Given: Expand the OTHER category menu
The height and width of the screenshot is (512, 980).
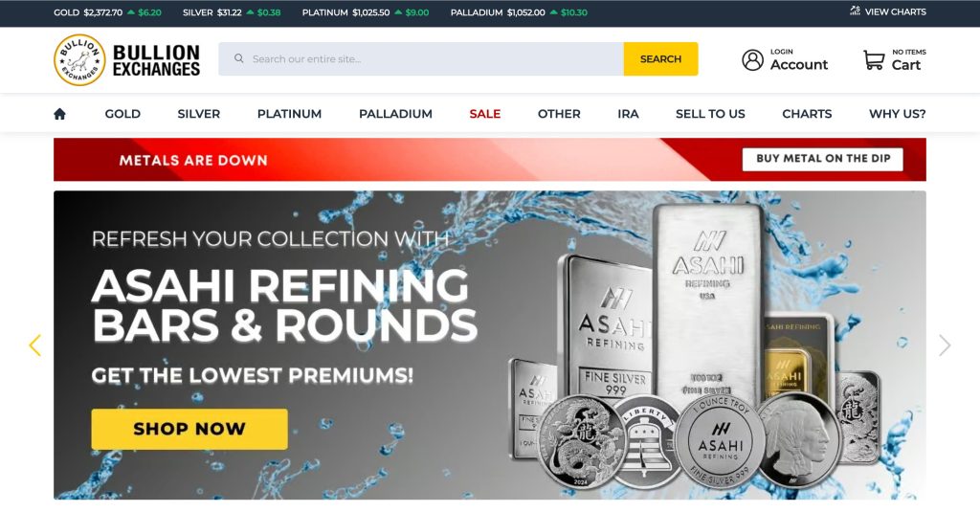Looking at the screenshot, I should [x=559, y=114].
